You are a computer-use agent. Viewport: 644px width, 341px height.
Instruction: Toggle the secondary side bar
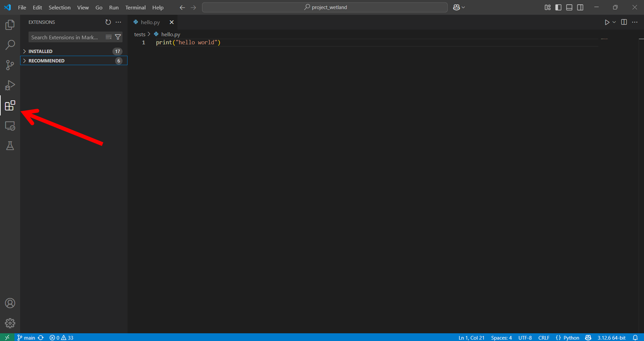pos(580,7)
